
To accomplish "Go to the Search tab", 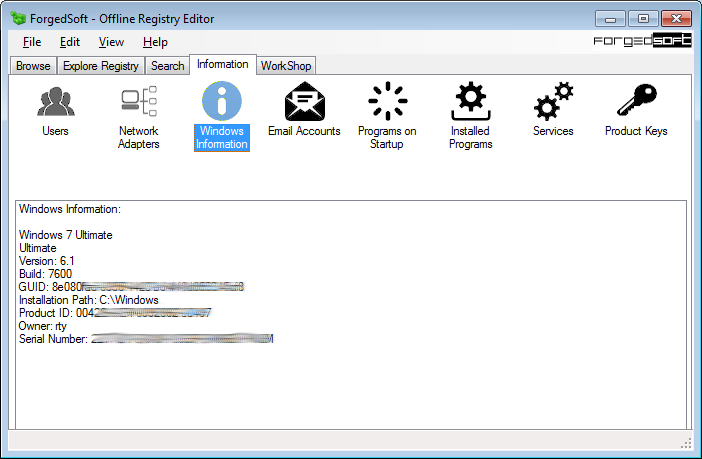I will pyautogui.click(x=167, y=66).
